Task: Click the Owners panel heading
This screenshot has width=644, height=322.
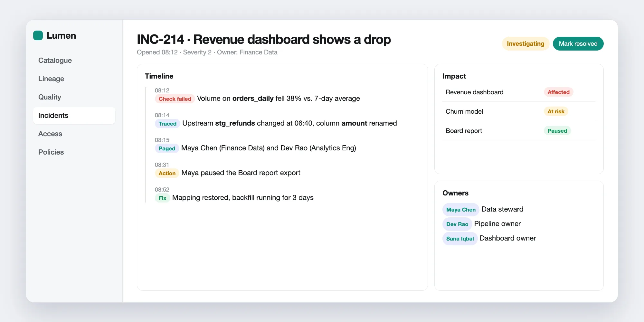Action: click(455, 193)
